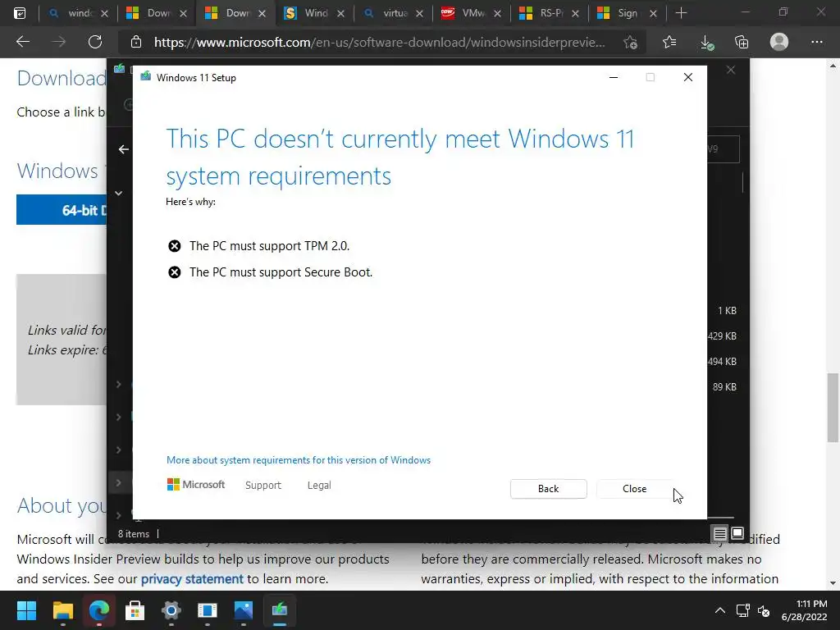The height and width of the screenshot is (630, 840).
Task: Select Windows 11 Setup taskbar icon
Action: (x=279, y=610)
